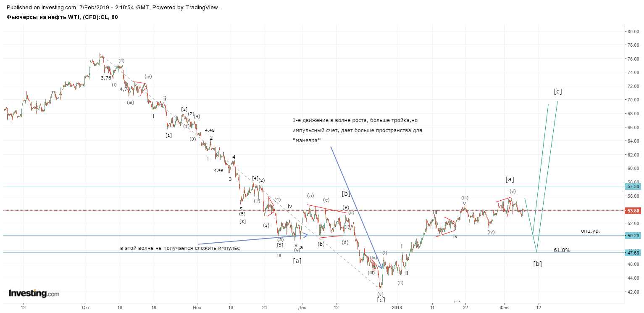
Task: Click the blue 57.38 price level tag
Action: [633, 186]
